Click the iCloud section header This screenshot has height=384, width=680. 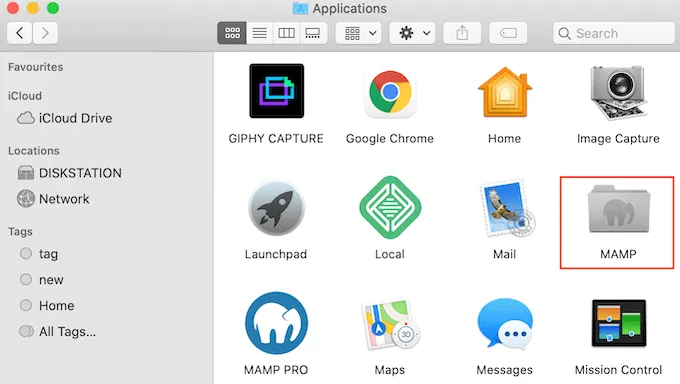(x=25, y=95)
